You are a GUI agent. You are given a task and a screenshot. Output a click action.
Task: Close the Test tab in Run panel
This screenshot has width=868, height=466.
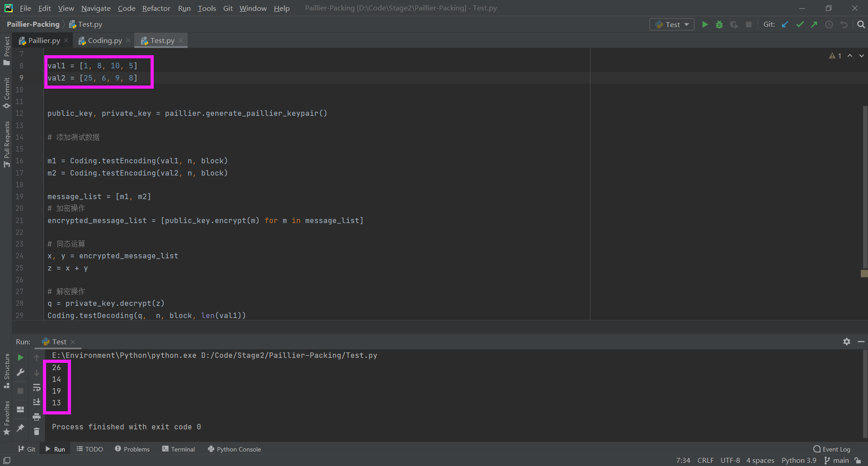[x=73, y=342]
